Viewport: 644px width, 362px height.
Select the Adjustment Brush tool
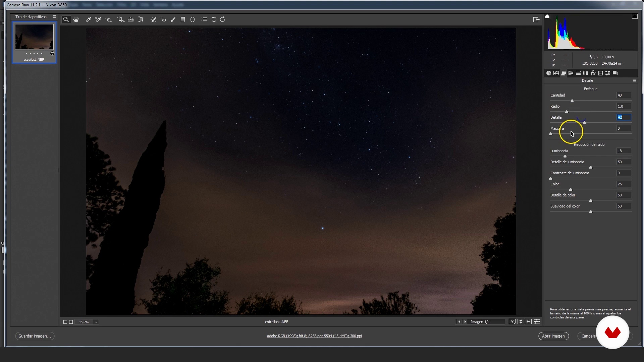[x=173, y=19]
